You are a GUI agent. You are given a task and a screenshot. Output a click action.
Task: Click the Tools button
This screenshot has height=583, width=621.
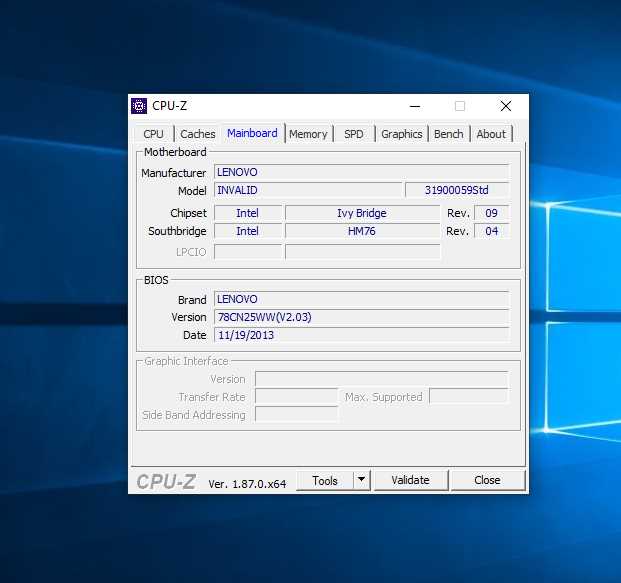325,480
